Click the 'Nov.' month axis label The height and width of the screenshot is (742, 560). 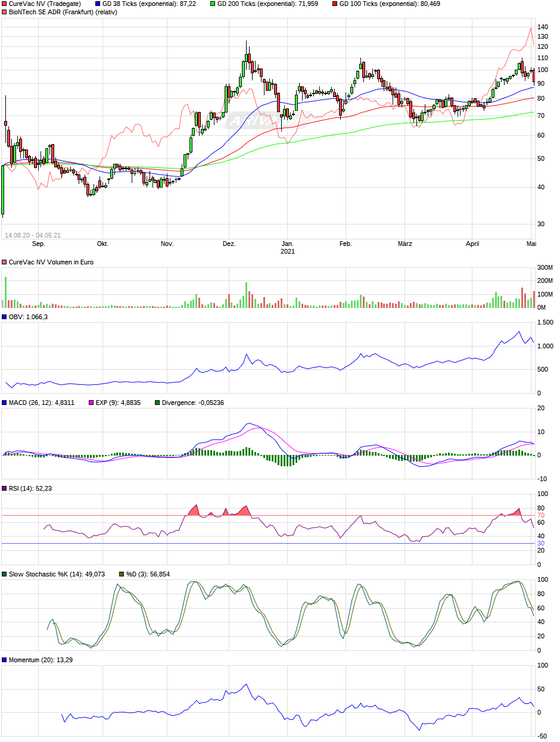coord(167,244)
